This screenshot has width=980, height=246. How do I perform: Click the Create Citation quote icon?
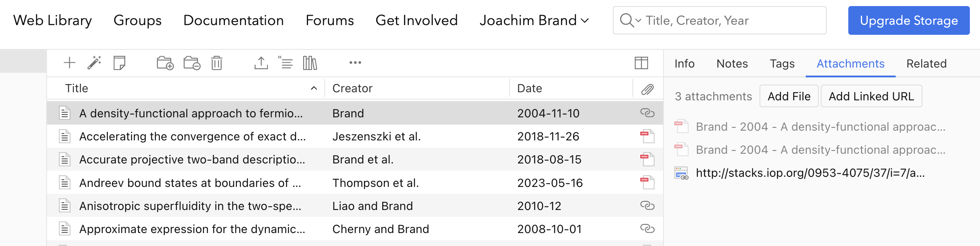[285, 63]
